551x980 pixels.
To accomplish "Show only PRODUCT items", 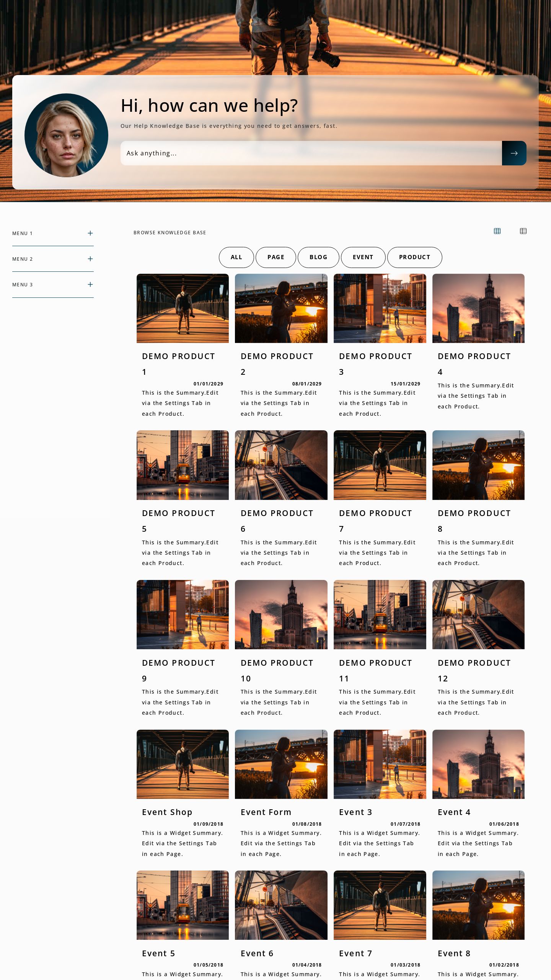I will point(414,257).
